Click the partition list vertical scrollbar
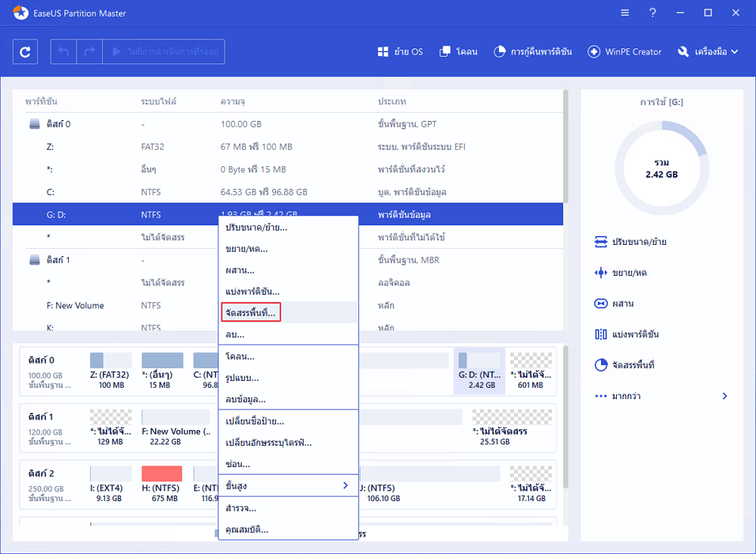 coord(565,147)
